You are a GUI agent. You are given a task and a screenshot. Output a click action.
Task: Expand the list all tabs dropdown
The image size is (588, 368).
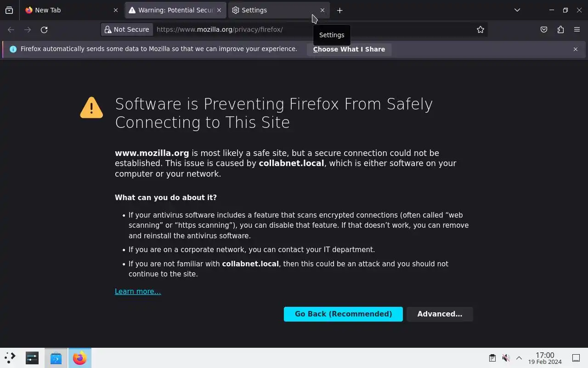coord(517,10)
